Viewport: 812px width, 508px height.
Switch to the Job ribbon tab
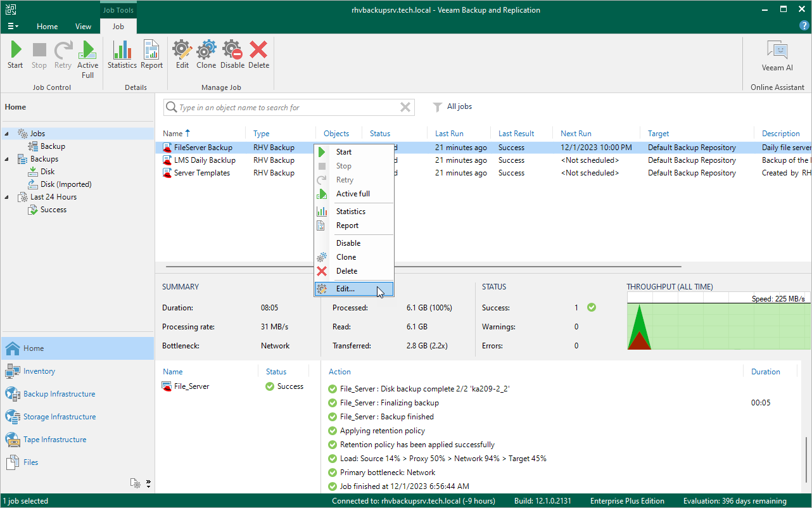[118, 27]
